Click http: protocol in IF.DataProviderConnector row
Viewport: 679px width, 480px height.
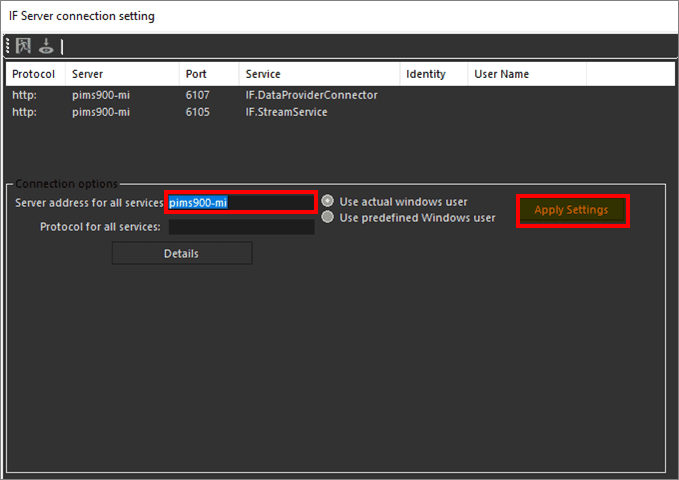[x=24, y=95]
